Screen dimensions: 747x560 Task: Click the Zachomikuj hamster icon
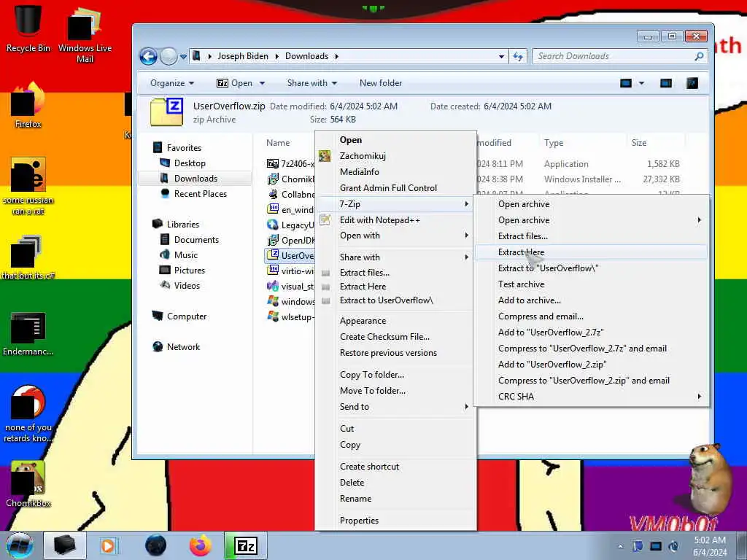point(325,156)
